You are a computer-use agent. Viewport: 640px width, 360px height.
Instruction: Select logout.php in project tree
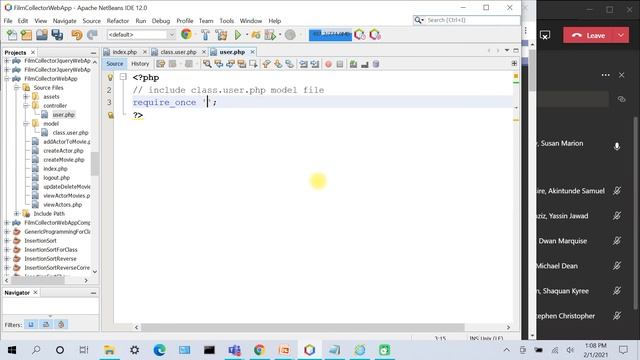56,178
